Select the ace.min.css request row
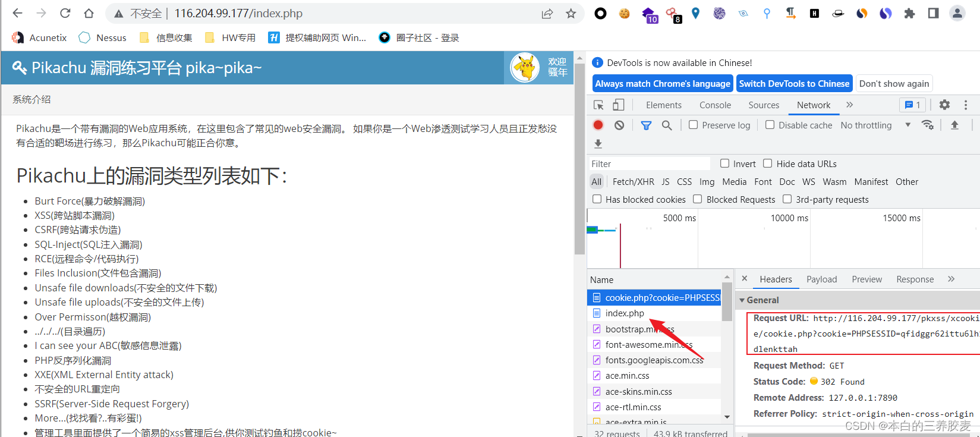Screen dimensions: 980x437 tap(654, 376)
